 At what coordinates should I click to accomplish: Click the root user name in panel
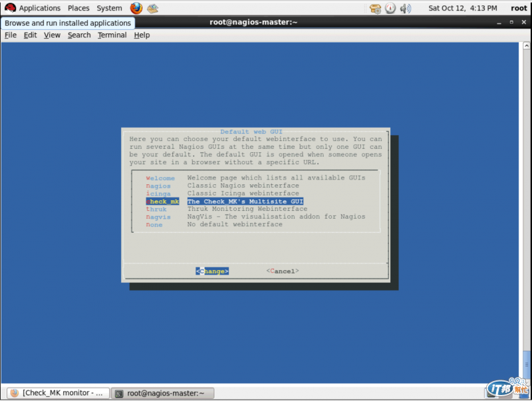click(519, 8)
